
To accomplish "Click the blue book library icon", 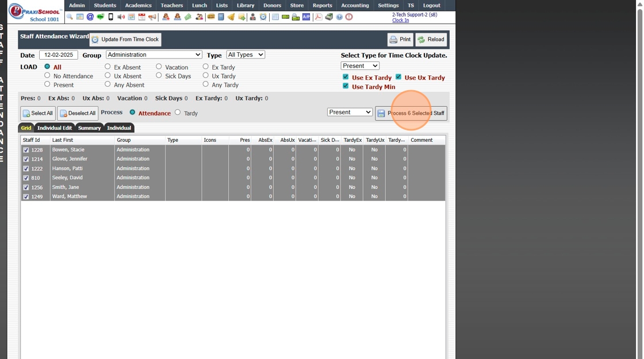I will pyautogui.click(x=221, y=17).
